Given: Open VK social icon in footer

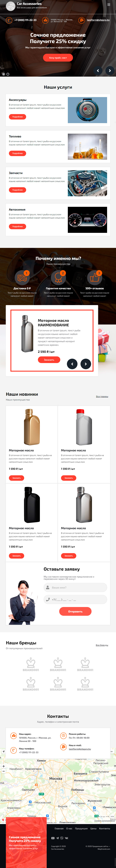Looking at the screenshot, I should pyautogui.click(x=67, y=838).
